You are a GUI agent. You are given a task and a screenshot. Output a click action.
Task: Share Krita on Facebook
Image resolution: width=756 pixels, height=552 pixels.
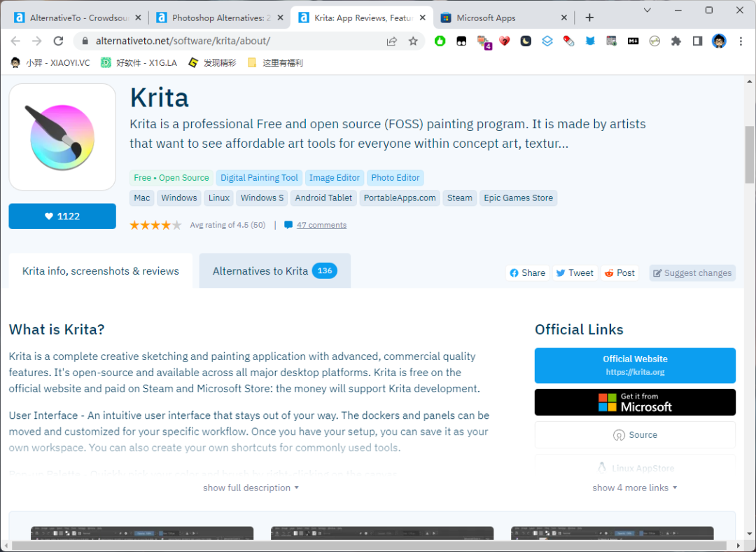(528, 272)
